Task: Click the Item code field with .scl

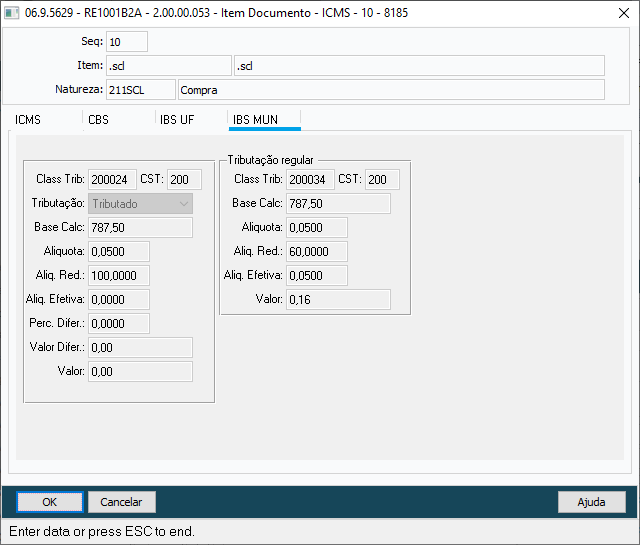Action: 169,66
